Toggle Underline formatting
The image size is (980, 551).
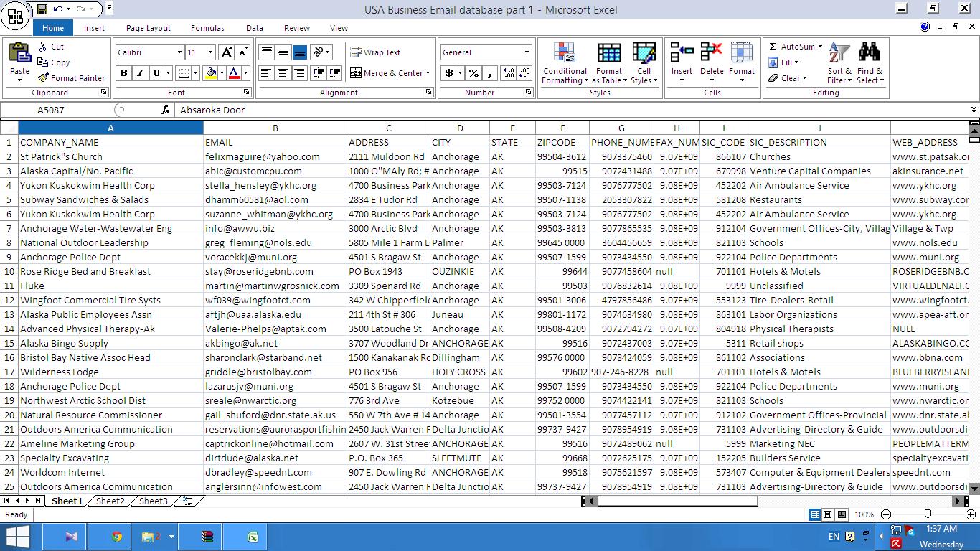pos(156,73)
